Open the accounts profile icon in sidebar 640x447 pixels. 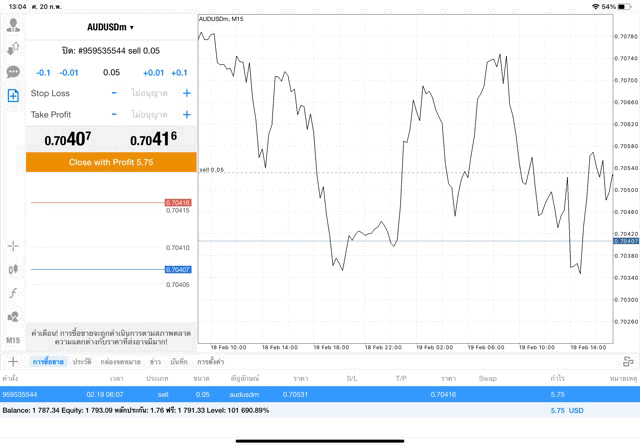[13, 25]
